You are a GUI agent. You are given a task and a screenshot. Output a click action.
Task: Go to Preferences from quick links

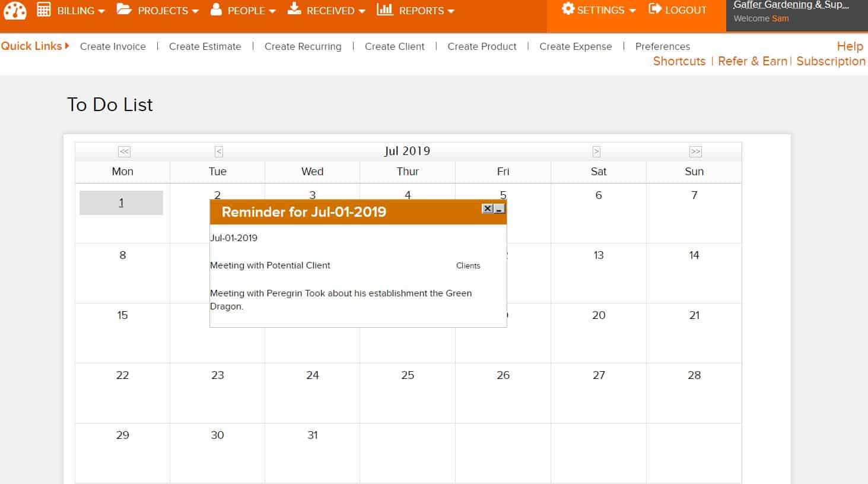(663, 46)
